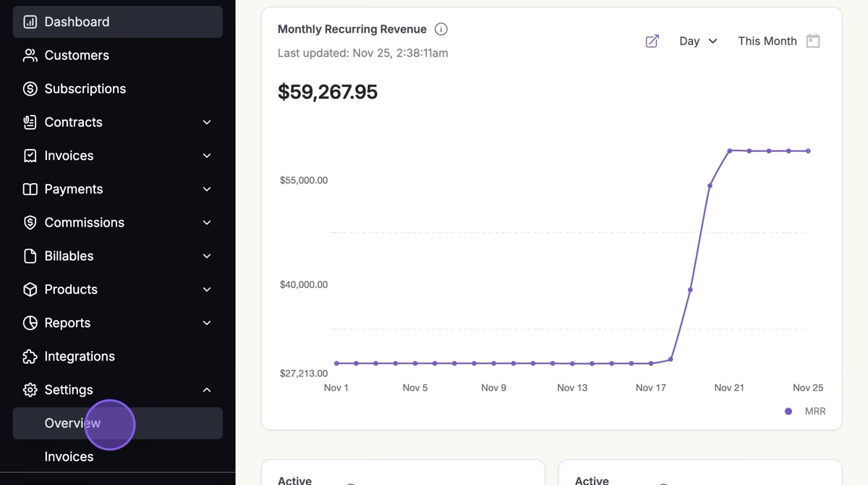Screen dimensions: 868x485
Task: Click the Customers people icon
Action: tap(30, 55)
